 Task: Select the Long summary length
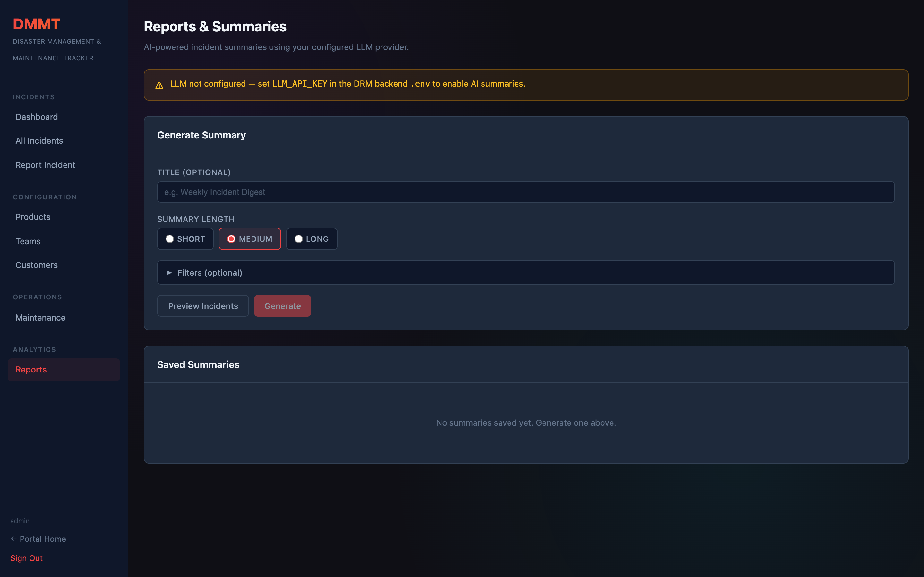click(312, 239)
